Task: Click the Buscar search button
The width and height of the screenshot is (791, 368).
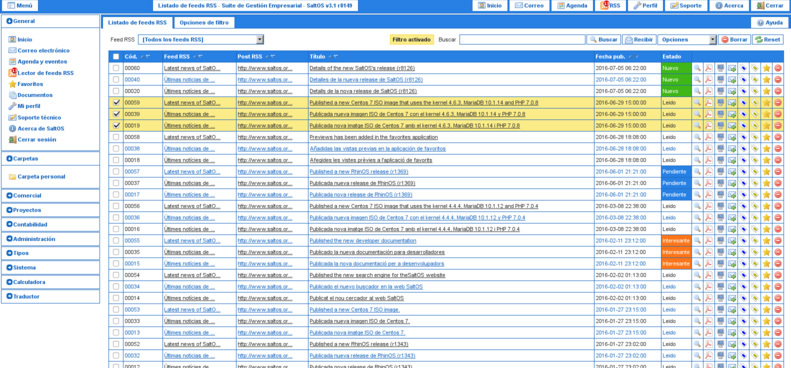Action: coord(603,39)
